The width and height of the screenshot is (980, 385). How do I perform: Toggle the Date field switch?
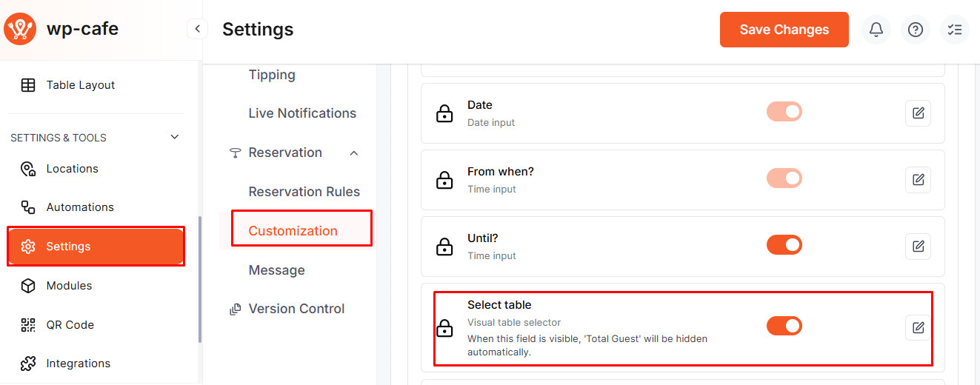click(784, 112)
